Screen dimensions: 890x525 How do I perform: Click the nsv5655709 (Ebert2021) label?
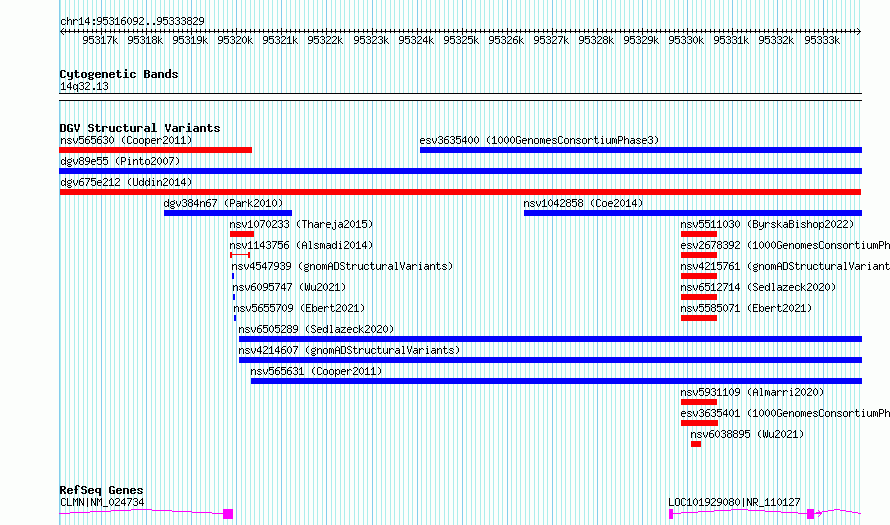pyautogui.click(x=299, y=308)
